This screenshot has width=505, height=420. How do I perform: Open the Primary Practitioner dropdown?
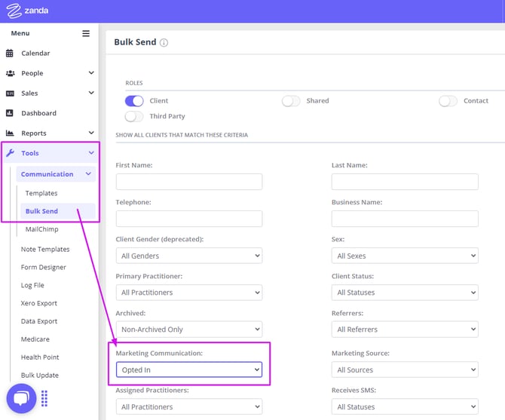pyautogui.click(x=188, y=293)
